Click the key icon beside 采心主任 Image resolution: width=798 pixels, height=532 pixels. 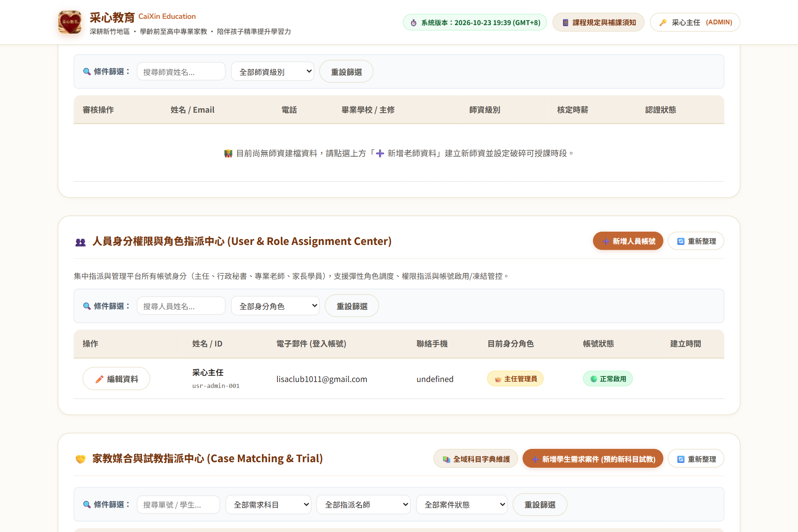[663, 23]
